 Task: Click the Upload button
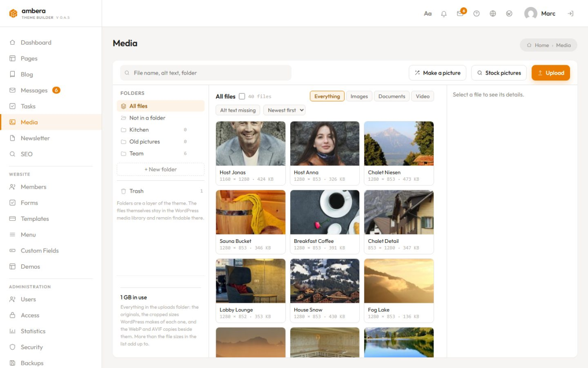(x=551, y=73)
